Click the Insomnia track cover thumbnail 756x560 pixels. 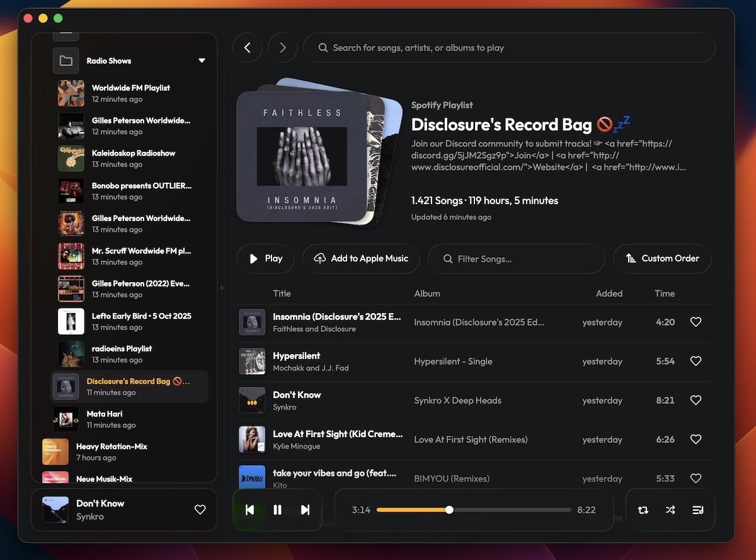[252, 322]
